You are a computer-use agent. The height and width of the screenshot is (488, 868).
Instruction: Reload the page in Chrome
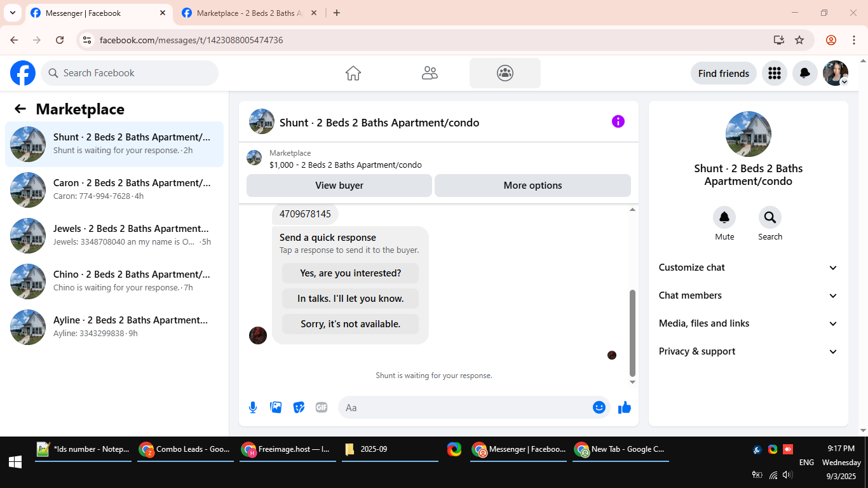click(60, 40)
